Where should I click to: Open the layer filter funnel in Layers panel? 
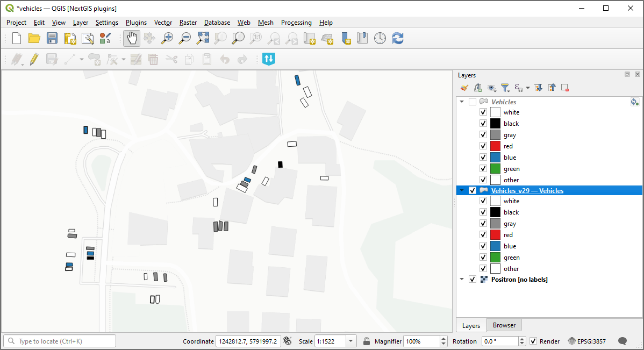[x=505, y=88]
